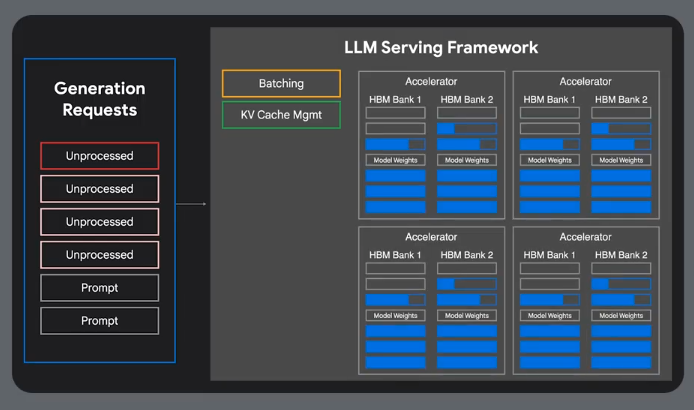Select the green KV Cache Mgmt box
694x410 pixels.
pyautogui.click(x=281, y=115)
